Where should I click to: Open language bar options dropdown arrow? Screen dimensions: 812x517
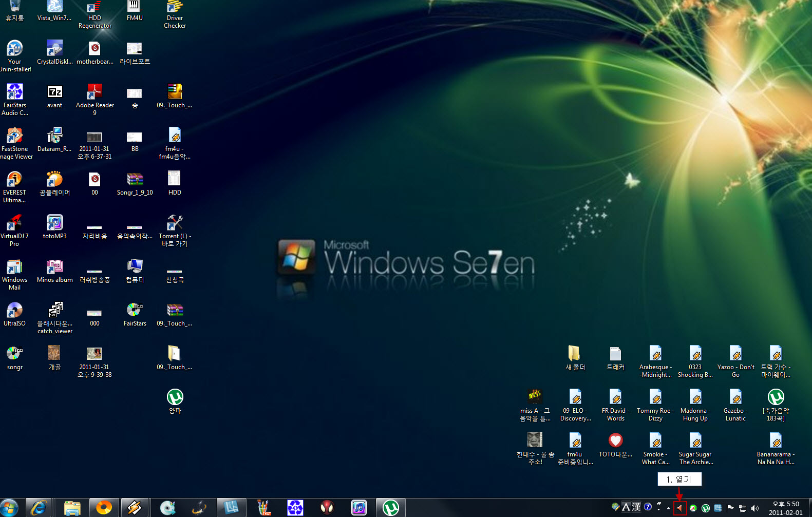[x=659, y=509]
